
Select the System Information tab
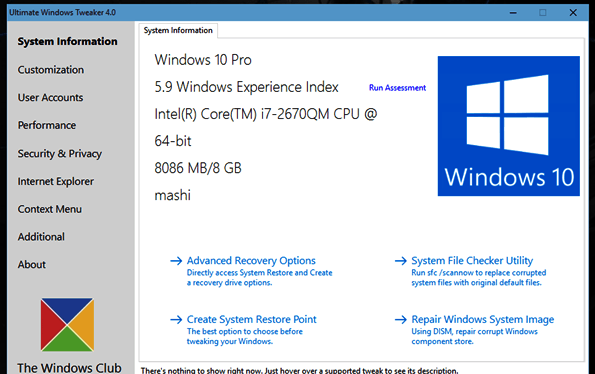(x=178, y=30)
